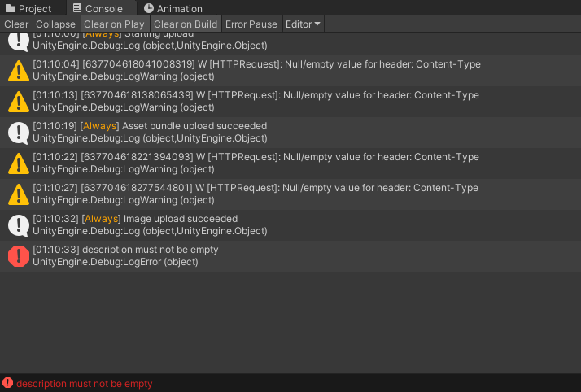Toggle Clear on Build option

tap(186, 24)
